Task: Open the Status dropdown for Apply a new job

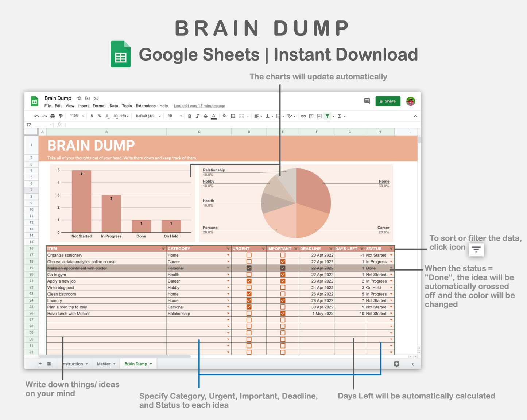Action: [391, 281]
